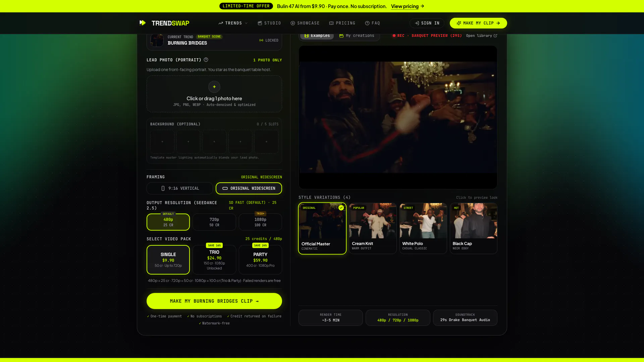Click Make My Burning Bridges Clip
Image resolution: width=644 pixels, height=362 pixels.
[x=214, y=301]
